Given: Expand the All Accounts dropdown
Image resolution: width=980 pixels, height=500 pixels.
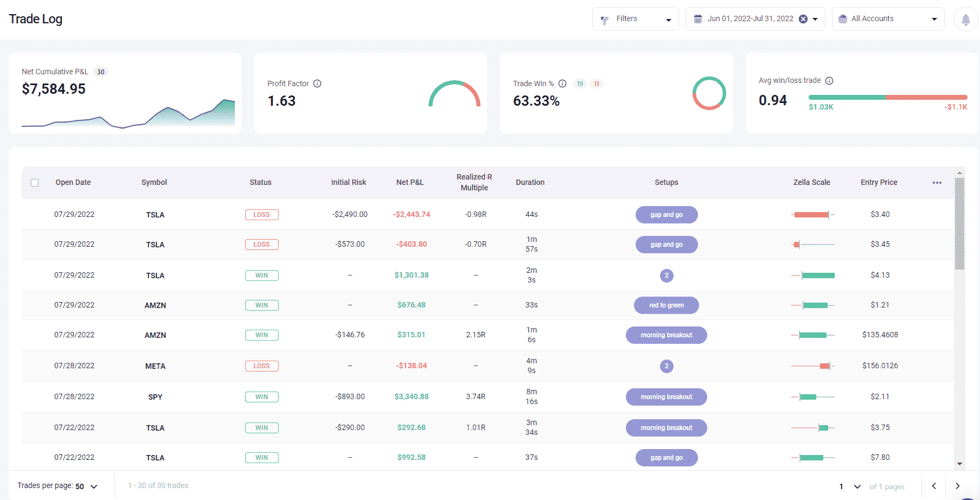Looking at the screenshot, I should (x=888, y=19).
